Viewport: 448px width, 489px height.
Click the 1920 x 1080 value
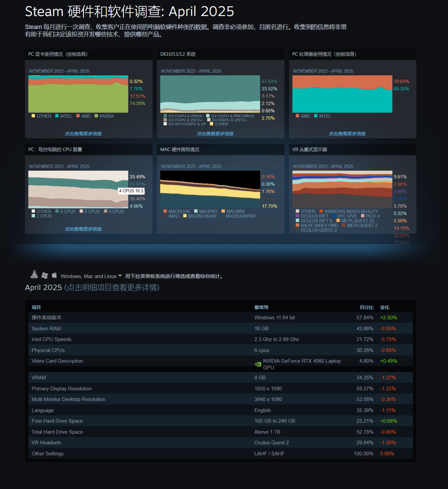pyautogui.click(x=268, y=388)
